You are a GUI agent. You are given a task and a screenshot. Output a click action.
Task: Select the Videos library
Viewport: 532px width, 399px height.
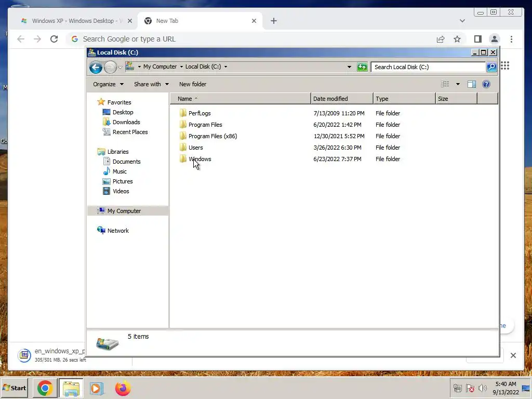point(121,191)
